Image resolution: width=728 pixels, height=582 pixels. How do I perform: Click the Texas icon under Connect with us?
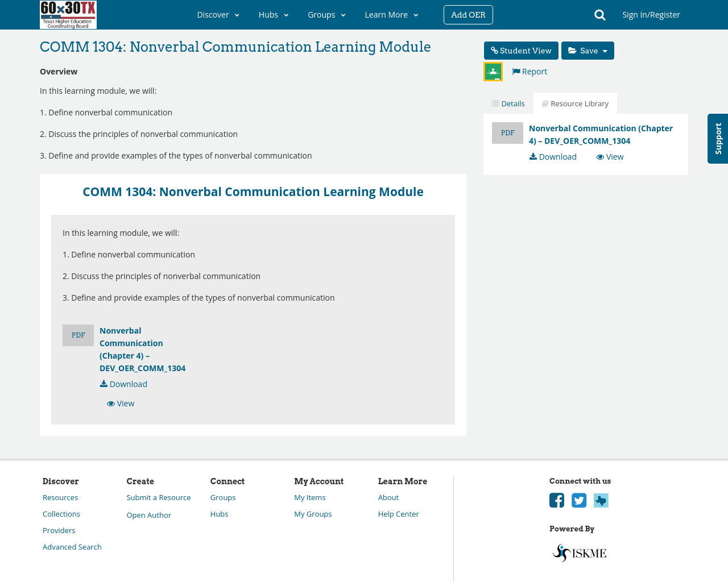pyautogui.click(x=601, y=500)
